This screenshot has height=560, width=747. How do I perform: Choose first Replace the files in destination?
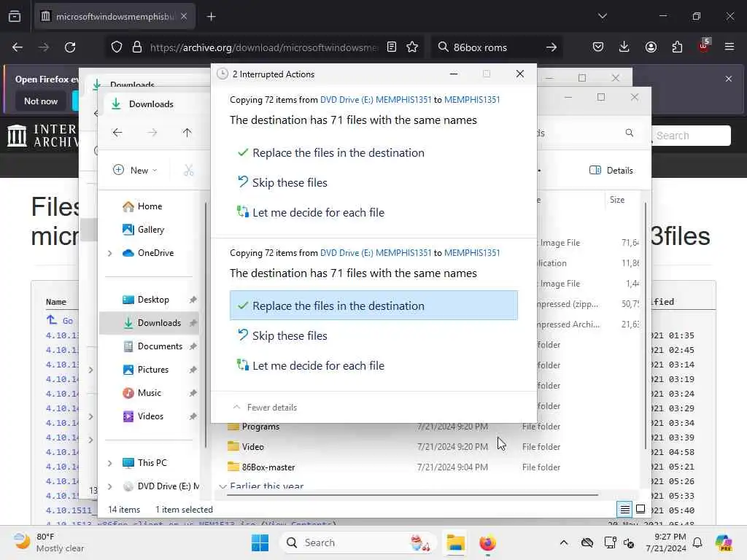(373, 153)
